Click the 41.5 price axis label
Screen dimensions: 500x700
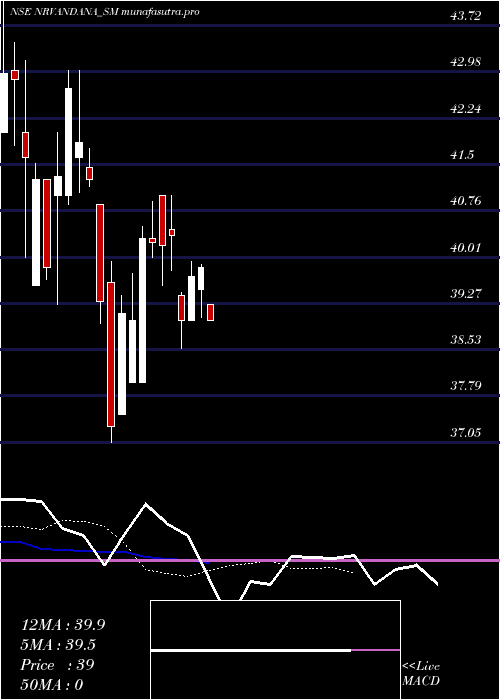pos(462,155)
